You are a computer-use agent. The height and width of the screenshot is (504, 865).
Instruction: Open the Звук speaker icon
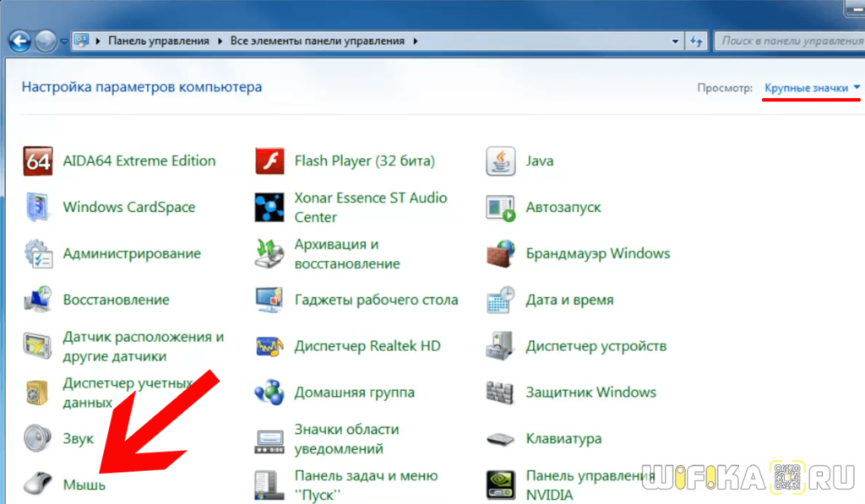pos(39,439)
